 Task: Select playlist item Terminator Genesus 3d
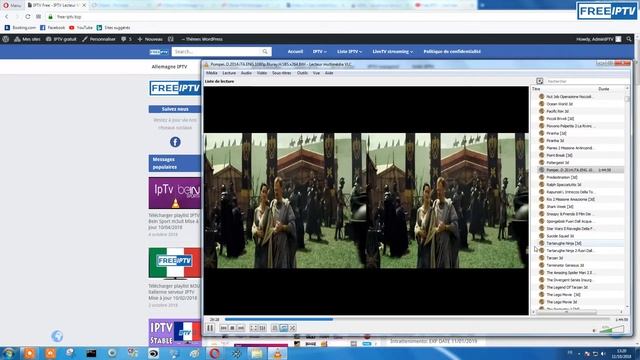click(x=565, y=266)
